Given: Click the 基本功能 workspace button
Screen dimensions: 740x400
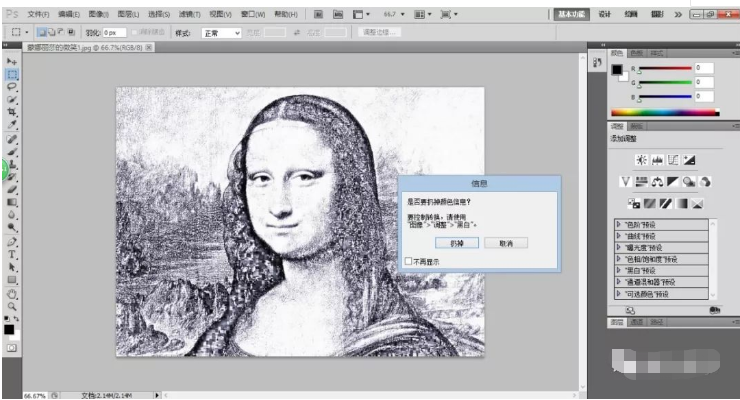Looking at the screenshot, I should point(572,14).
